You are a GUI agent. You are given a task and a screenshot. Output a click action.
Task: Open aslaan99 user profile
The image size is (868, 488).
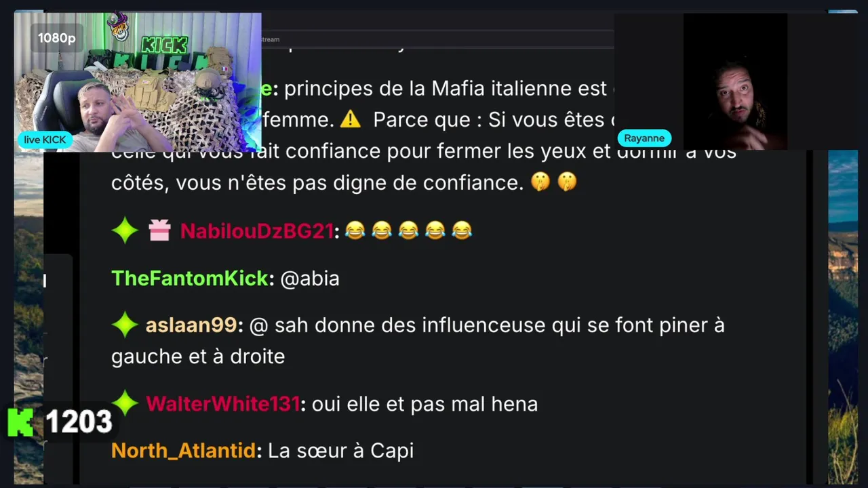pos(191,325)
